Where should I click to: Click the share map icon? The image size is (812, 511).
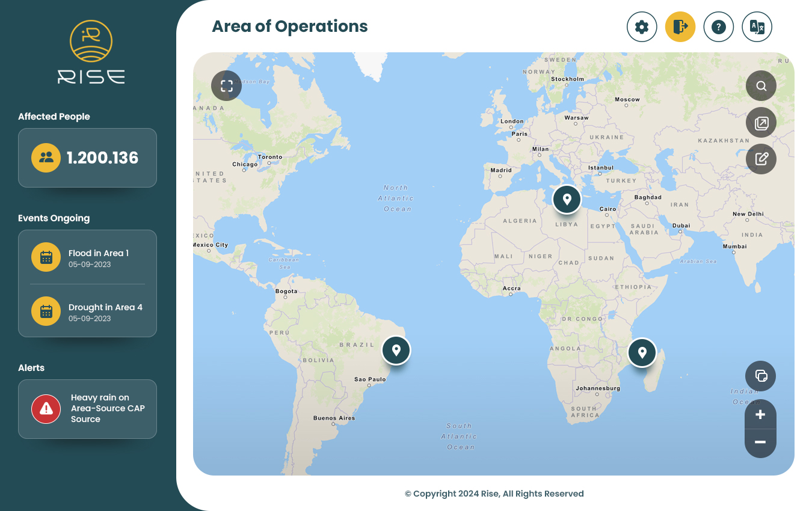(x=761, y=122)
